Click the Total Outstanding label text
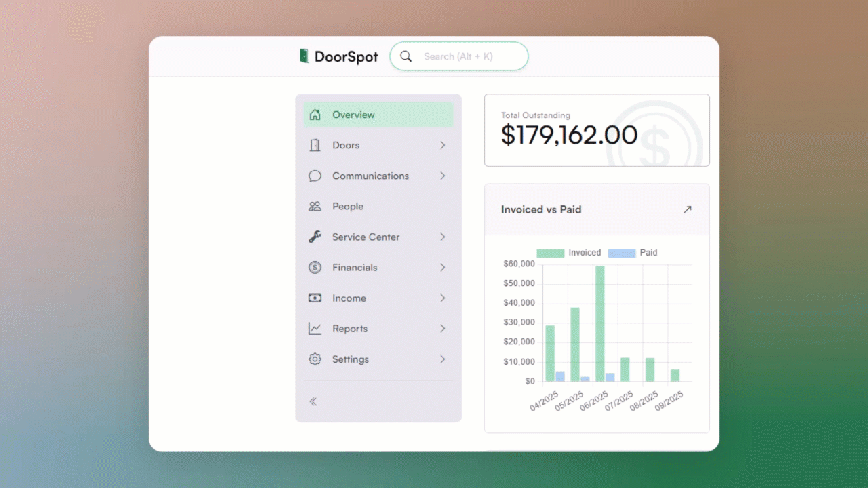The image size is (868, 488). (x=536, y=115)
